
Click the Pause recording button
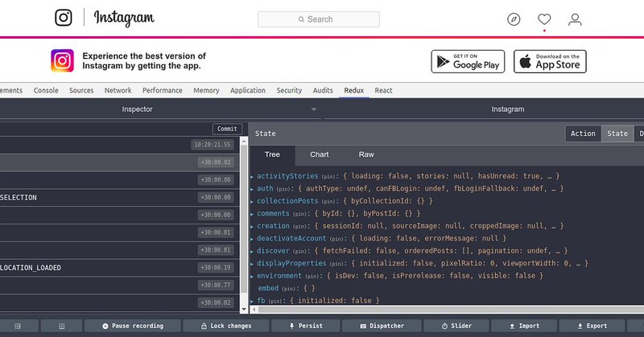[133, 326]
